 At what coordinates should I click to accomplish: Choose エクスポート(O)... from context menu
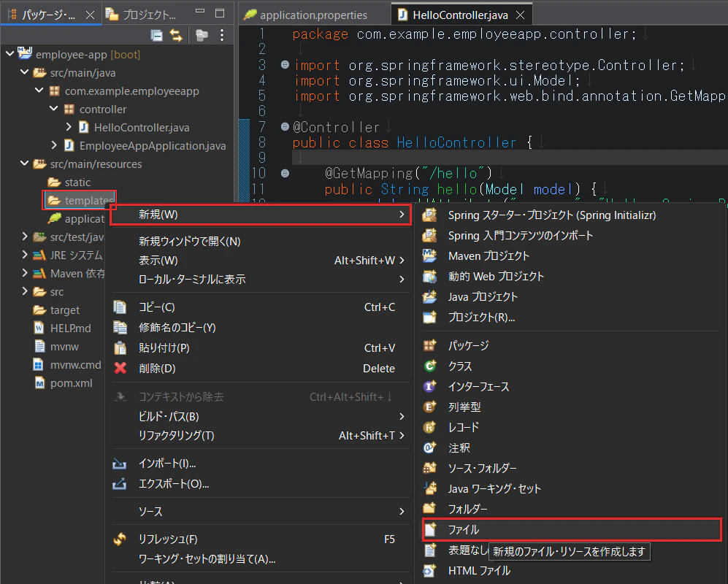point(261,484)
